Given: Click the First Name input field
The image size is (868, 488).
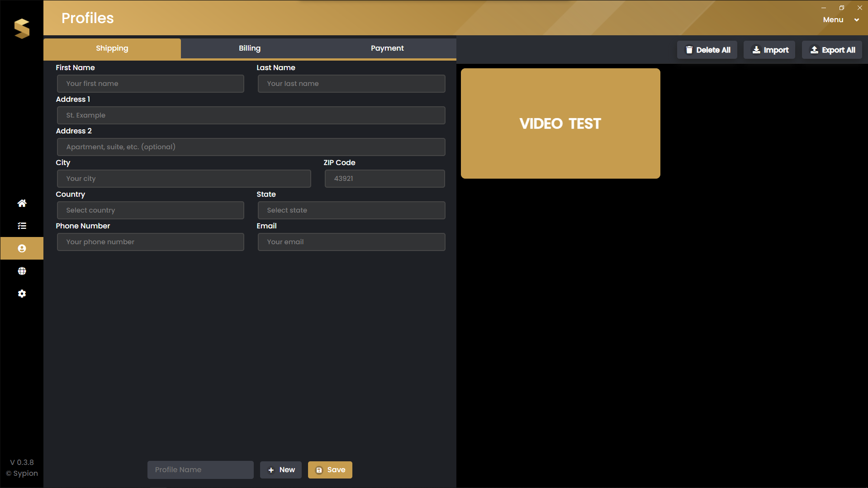Looking at the screenshot, I should 151,84.
